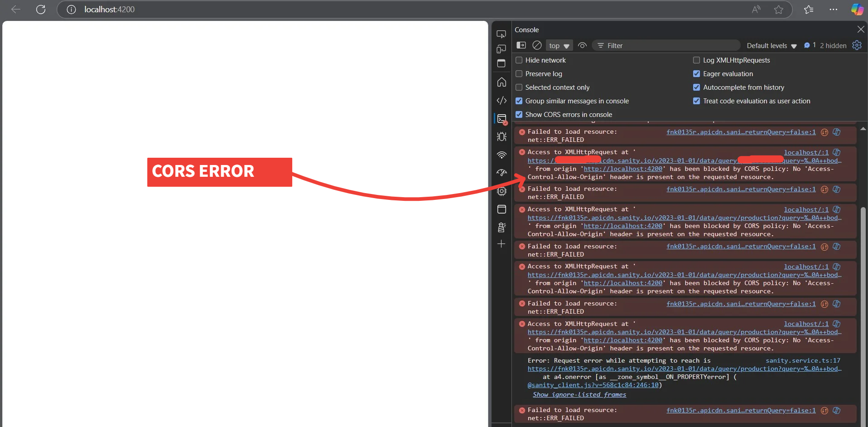Open issue icon on last Failed to load row
Screen dimensions: 868x427
coord(825,410)
